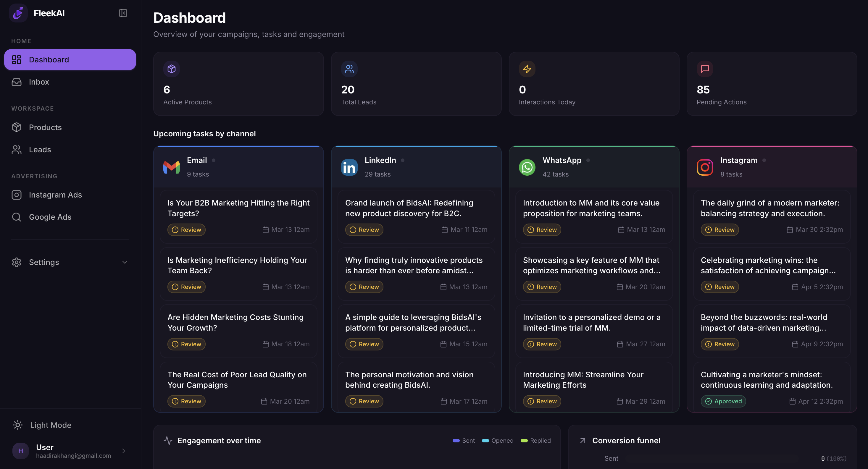Open task Showcasing a key feature of MM
The image size is (868, 469).
coord(594,274)
